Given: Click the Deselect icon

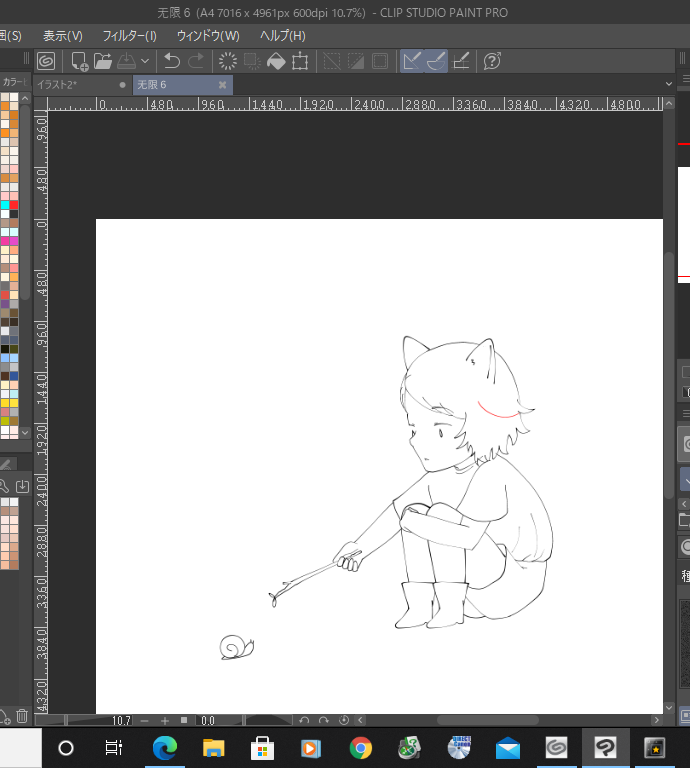Looking at the screenshot, I should (x=332, y=61).
